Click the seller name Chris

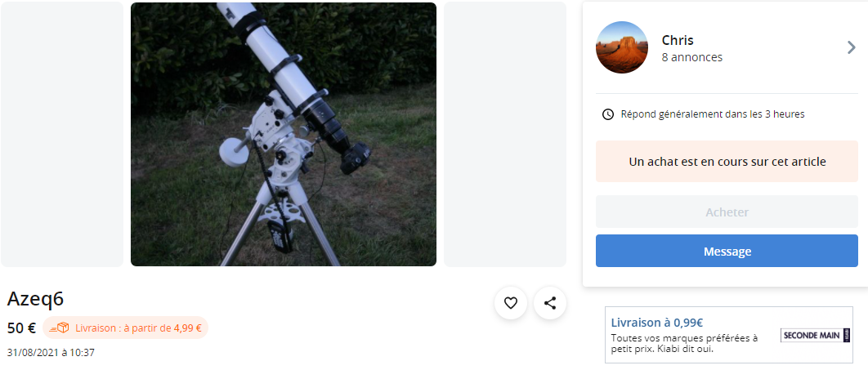[678, 40]
